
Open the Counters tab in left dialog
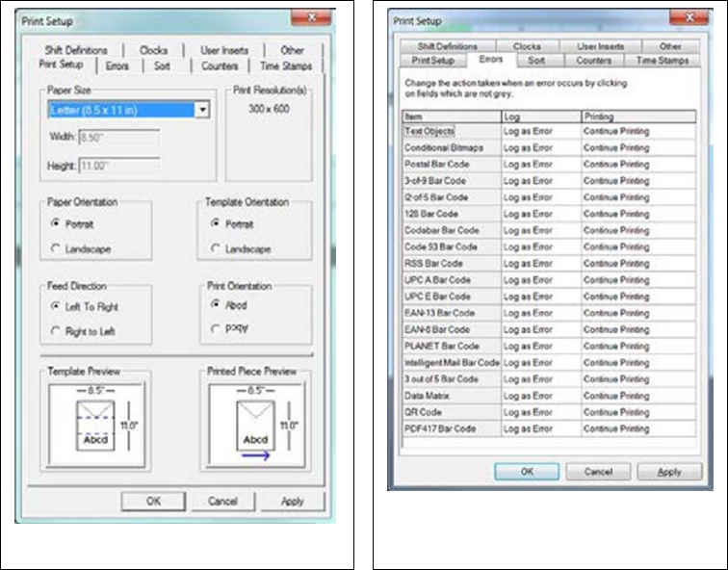pos(220,65)
